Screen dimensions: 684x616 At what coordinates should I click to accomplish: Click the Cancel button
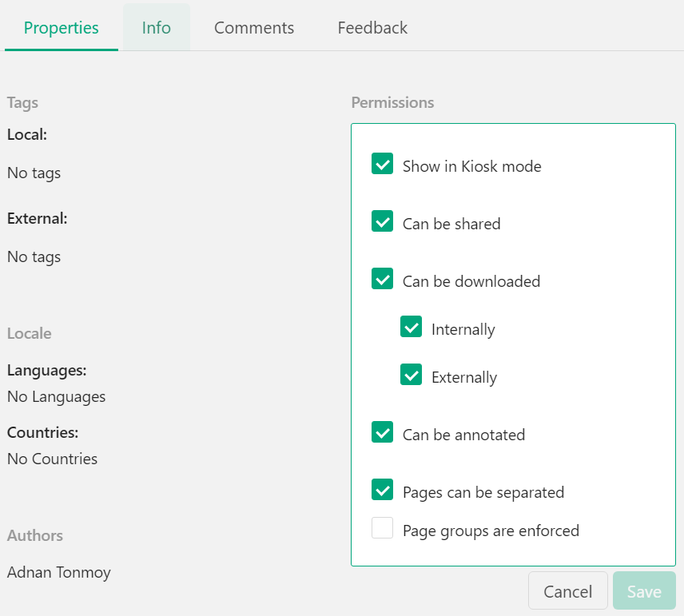tap(567, 590)
